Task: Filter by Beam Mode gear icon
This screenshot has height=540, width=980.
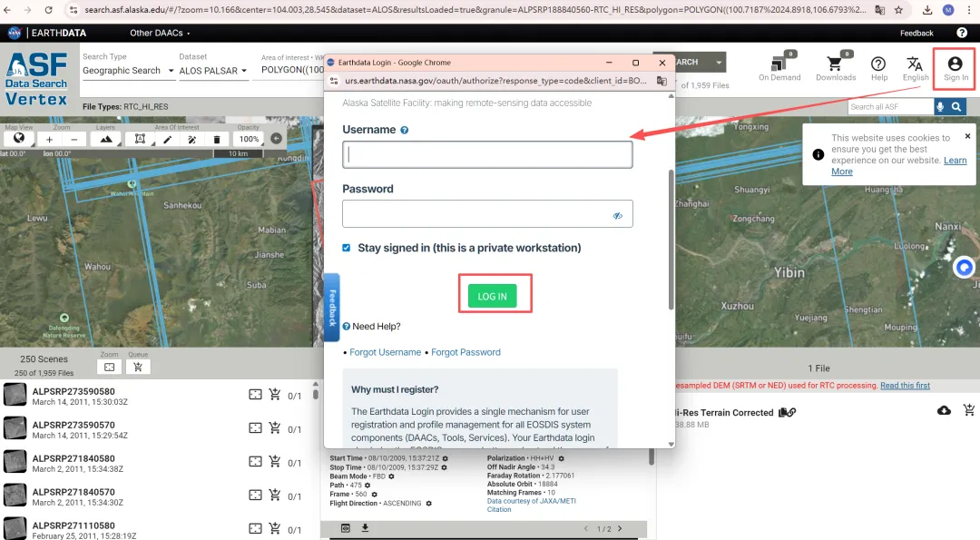Action: 391,476
